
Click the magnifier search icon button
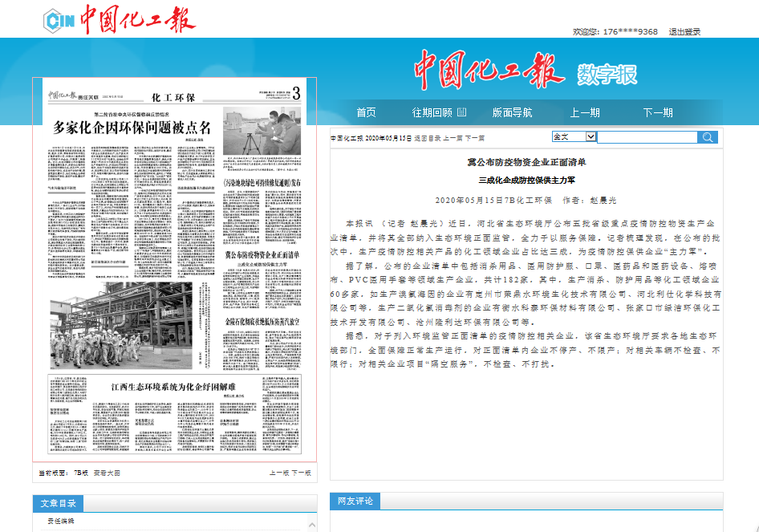coord(708,137)
